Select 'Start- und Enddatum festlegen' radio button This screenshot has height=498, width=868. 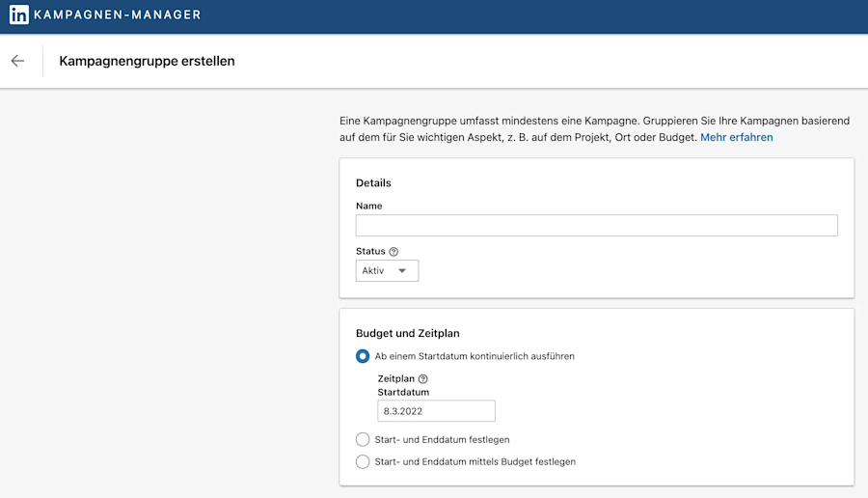[x=363, y=439]
